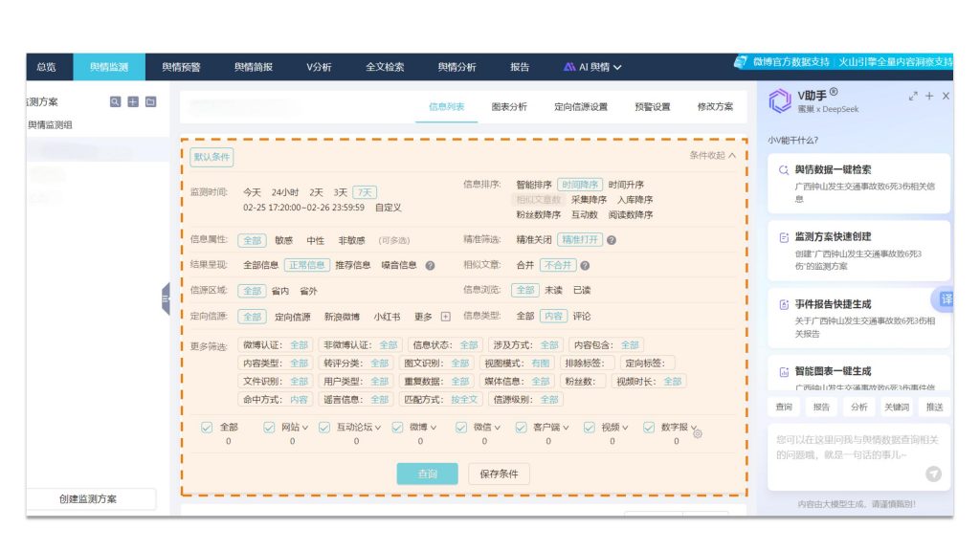This screenshot has width=980, height=551.
Task: Expand the V助手 panel to fullscreen
Action: pos(913,97)
